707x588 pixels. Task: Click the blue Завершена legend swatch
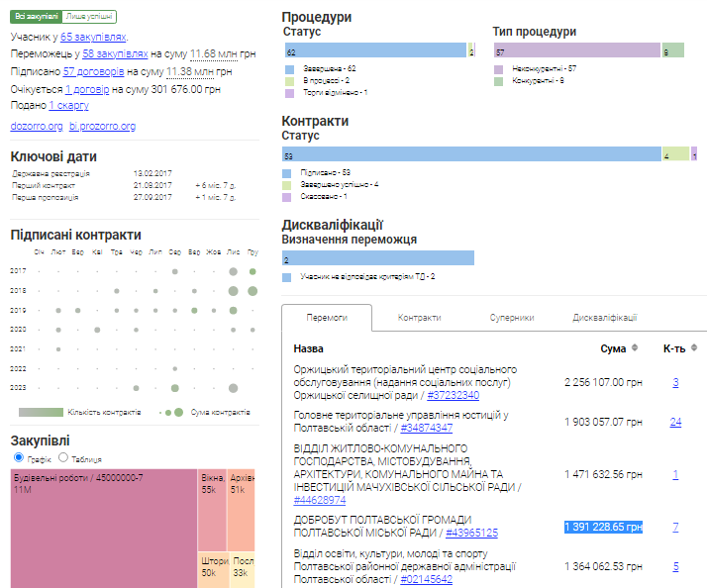coord(288,68)
